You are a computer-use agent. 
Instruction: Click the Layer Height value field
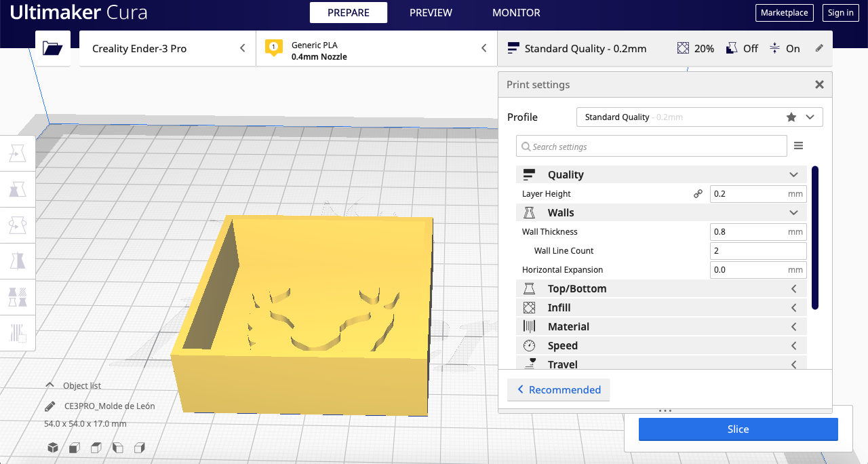click(x=758, y=193)
